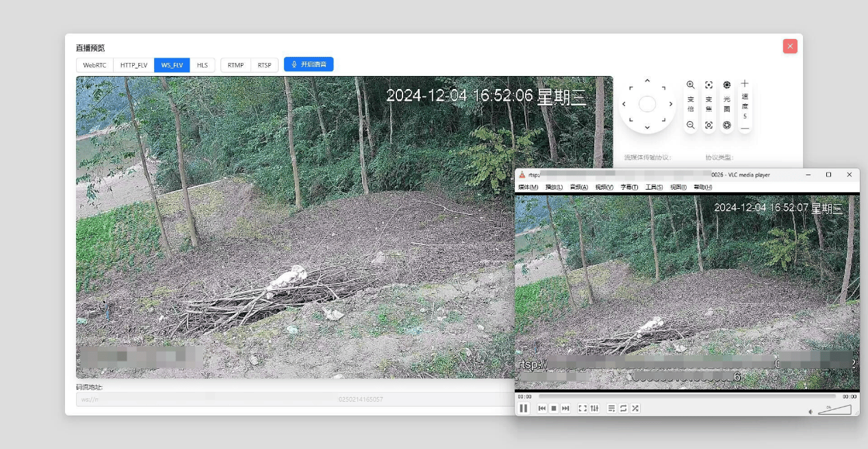Open the VLC 媒体(M) menu

coord(527,186)
